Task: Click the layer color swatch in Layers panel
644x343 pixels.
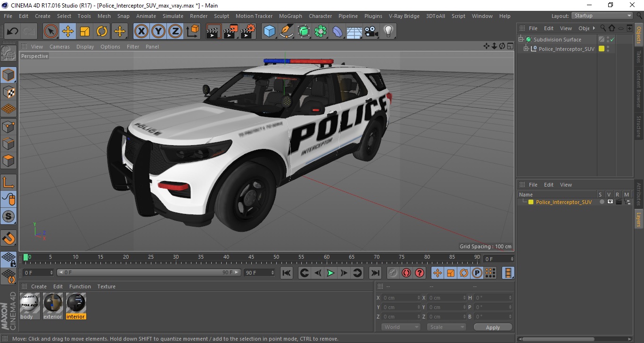Action: (x=531, y=202)
